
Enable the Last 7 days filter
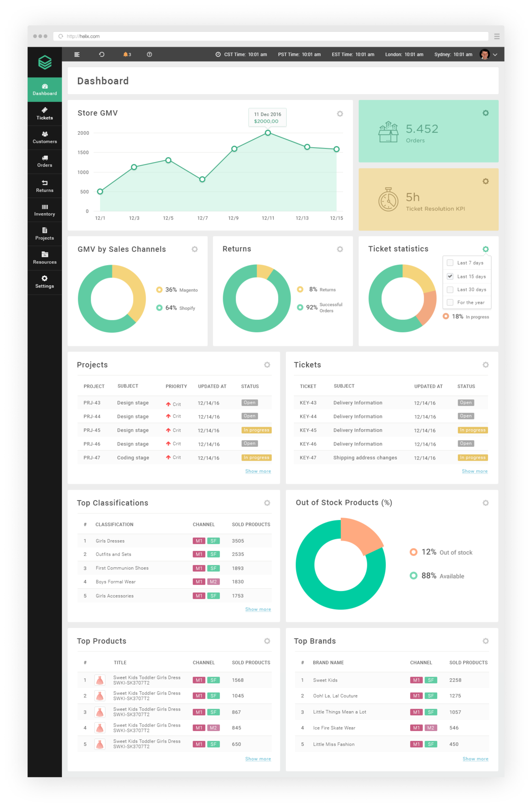point(450,262)
